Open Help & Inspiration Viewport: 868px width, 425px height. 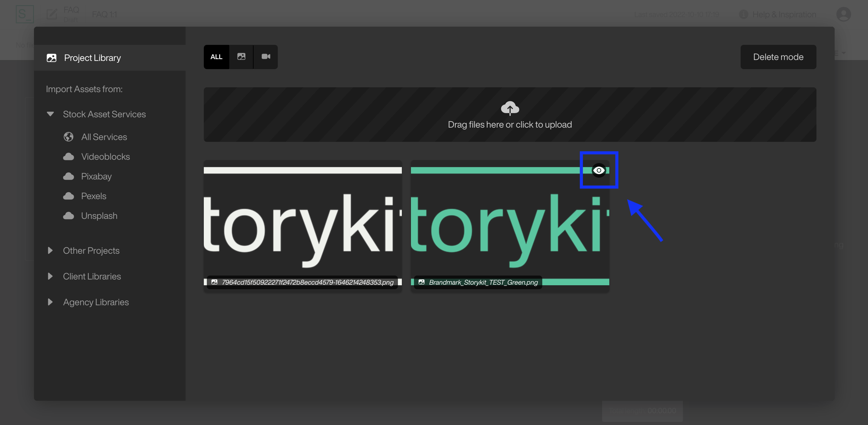pyautogui.click(x=784, y=14)
